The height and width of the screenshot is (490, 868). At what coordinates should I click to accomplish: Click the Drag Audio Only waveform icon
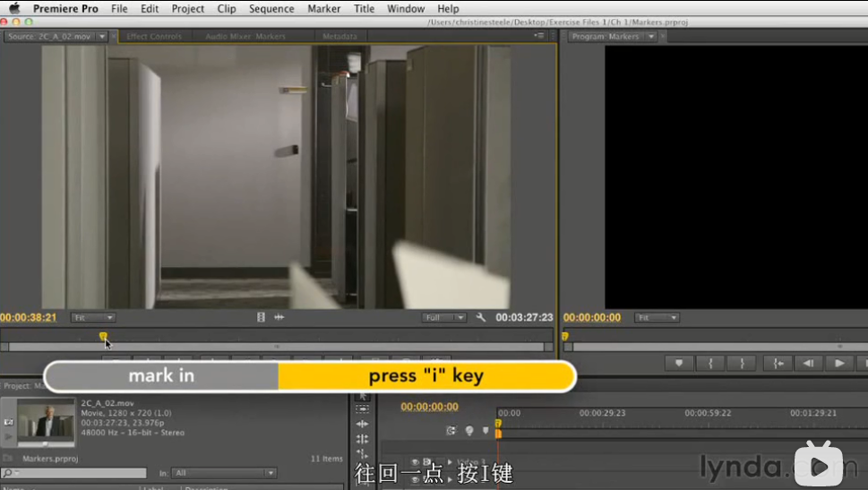pyautogui.click(x=279, y=317)
